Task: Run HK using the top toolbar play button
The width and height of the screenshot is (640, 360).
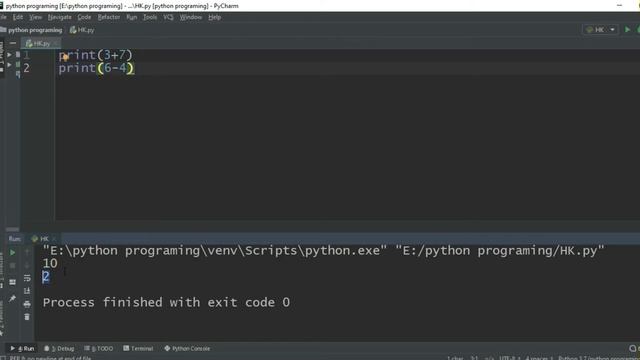Action: (x=627, y=29)
